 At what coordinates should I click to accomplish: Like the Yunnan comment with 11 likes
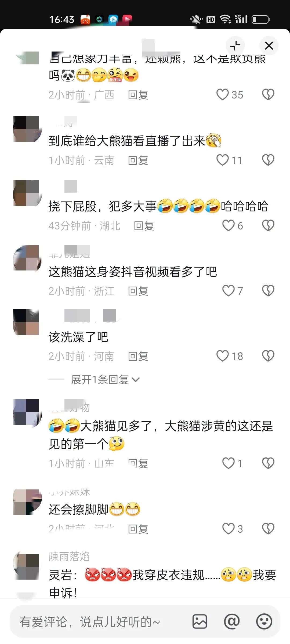(223, 160)
